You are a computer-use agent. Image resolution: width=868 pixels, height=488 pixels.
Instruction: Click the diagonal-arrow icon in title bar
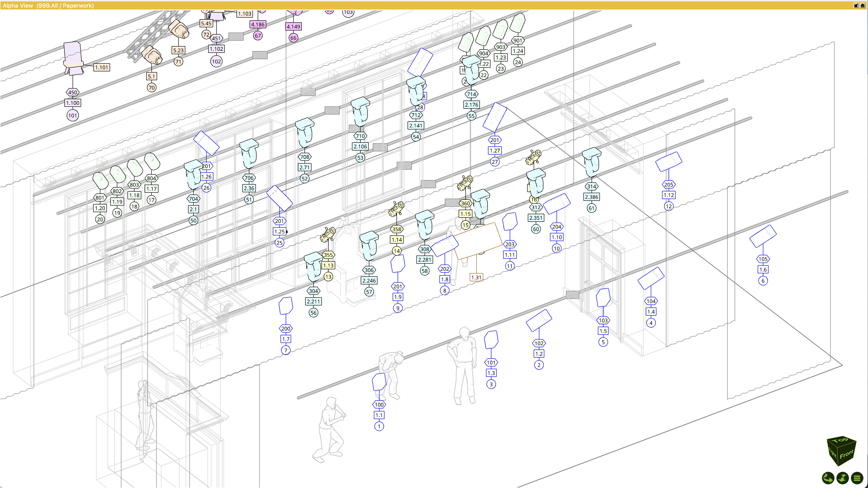click(856, 5)
